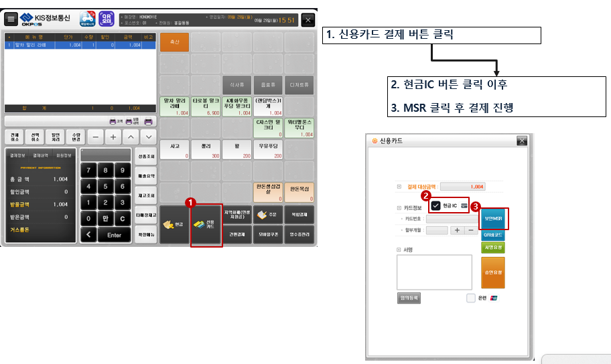Collapse the 서명 section expander
This screenshot has height=364, width=611.
click(x=399, y=250)
